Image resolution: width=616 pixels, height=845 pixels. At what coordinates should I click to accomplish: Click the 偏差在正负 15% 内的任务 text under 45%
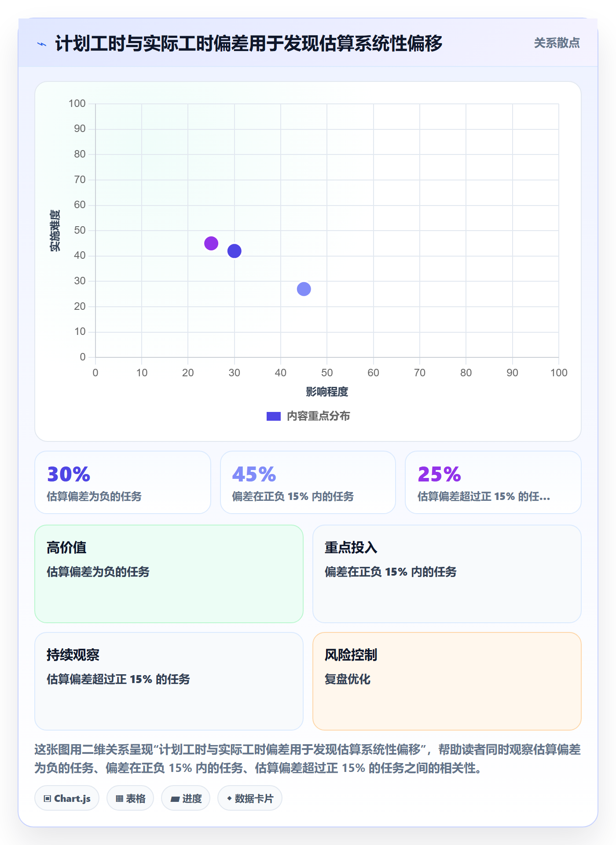(x=293, y=496)
